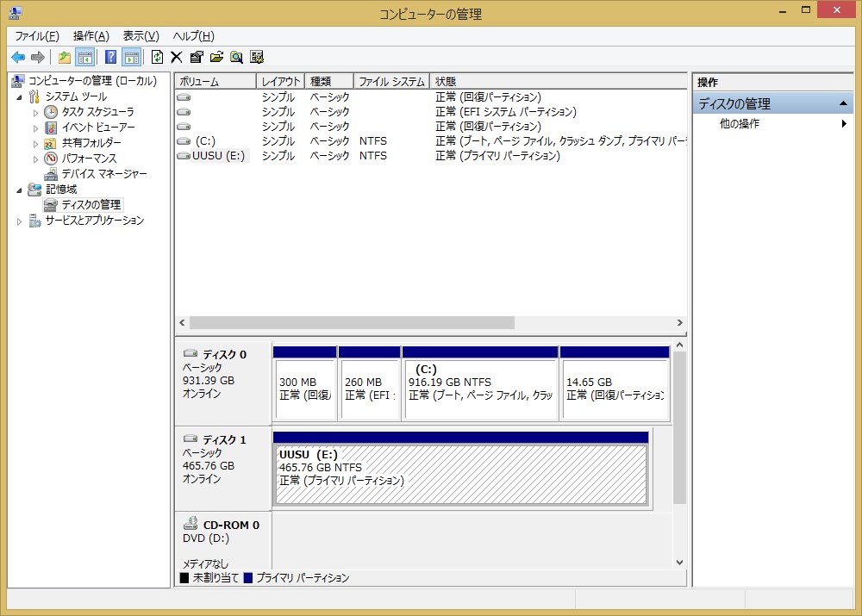Click the Forward arrow toolbar icon

[x=37, y=57]
